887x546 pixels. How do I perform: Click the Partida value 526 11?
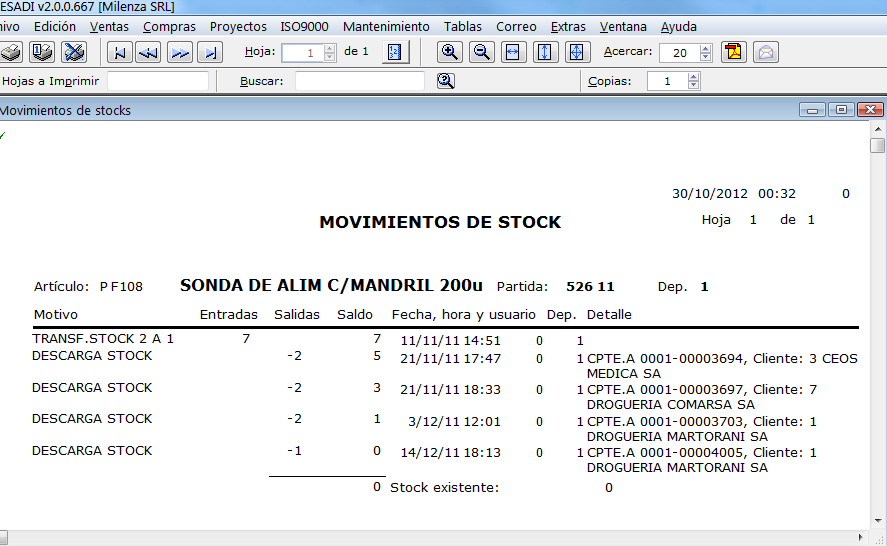pos(590,286)
